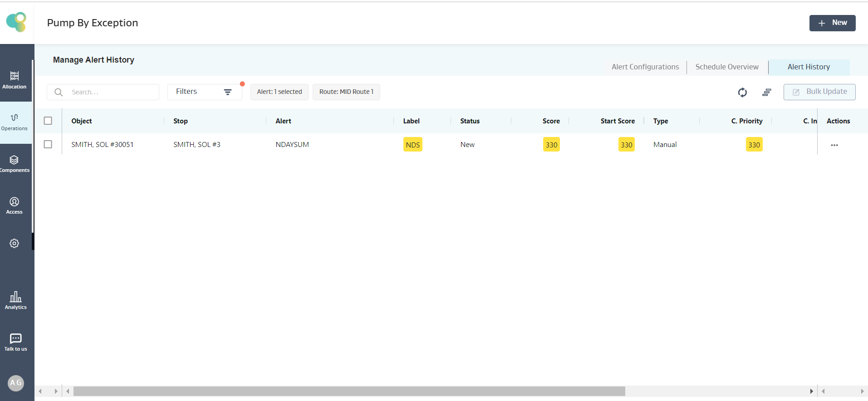The image size is (868, 401).
Task: Click the Bulk Update button
Action: 819,92
